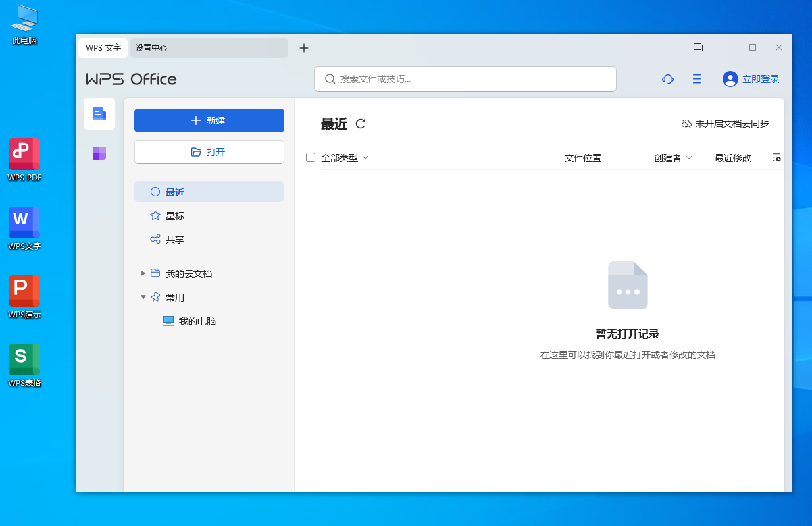Click 立即登录 to sign in

click(751, 79)
